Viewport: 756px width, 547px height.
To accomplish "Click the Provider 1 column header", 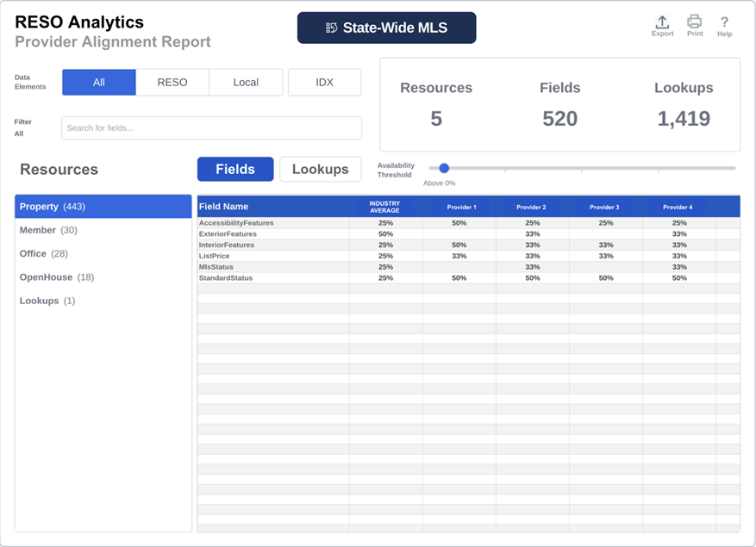I will click(x=461, y=208).
